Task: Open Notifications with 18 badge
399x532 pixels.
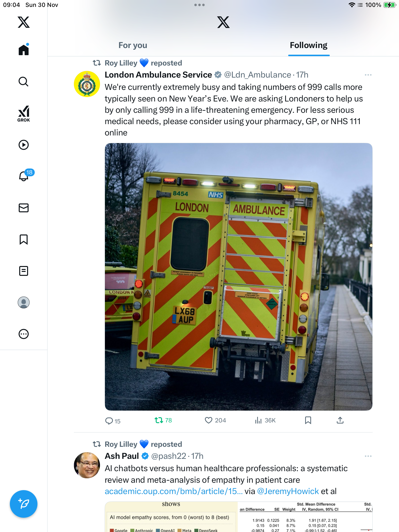Action: point(24,176)
